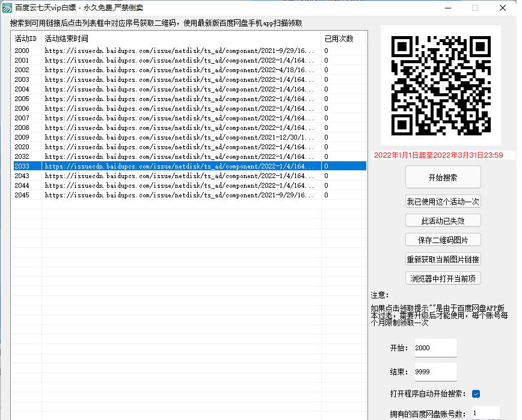
Task: Select the row with activity ID 2032
Action: (x=190, y=156)
